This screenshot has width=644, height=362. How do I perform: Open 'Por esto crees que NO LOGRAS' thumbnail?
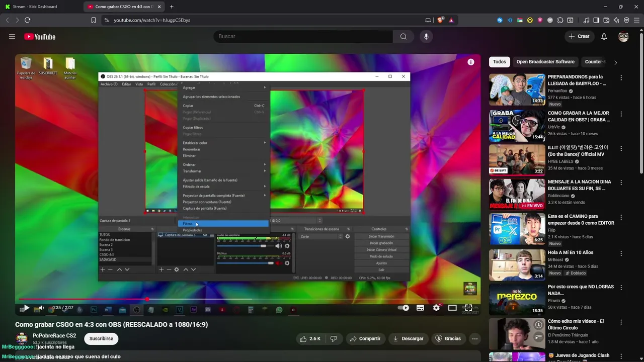(517, 299)
